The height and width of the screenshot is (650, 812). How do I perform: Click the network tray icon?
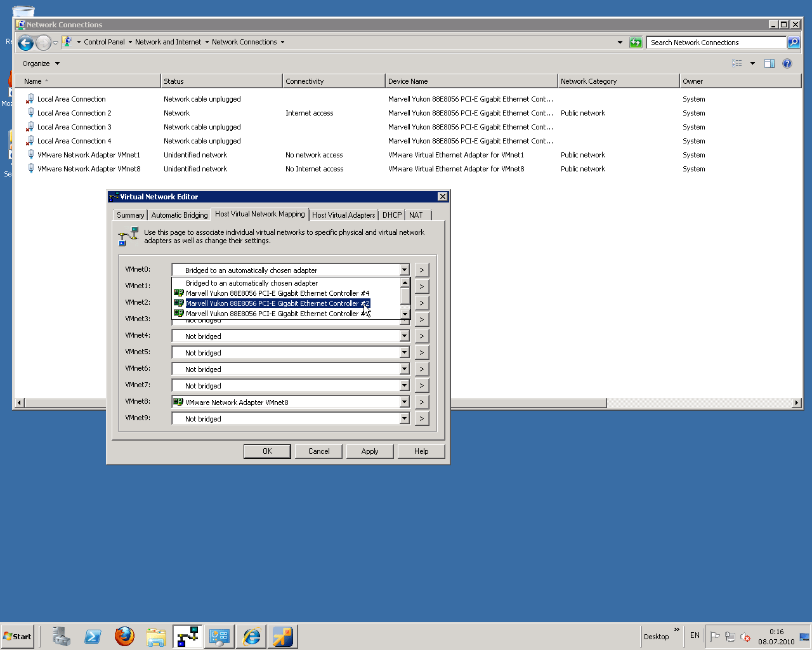pyautogui.click(x=730, y=637)
